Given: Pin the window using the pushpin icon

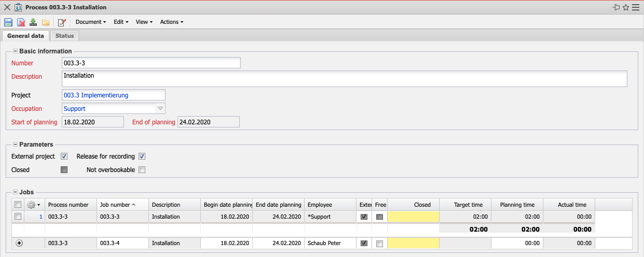Looking at the screenshot, I should click(x=616, y=7).
